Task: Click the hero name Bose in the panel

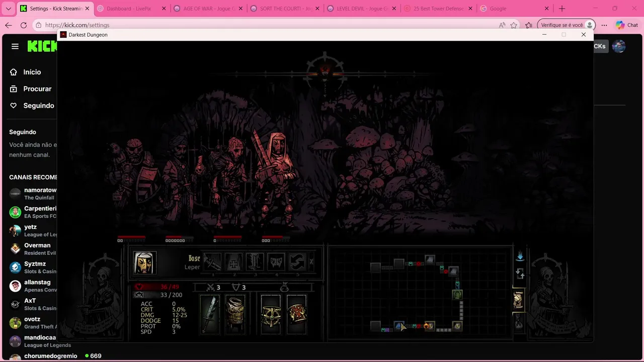Action: coord(194,258)
